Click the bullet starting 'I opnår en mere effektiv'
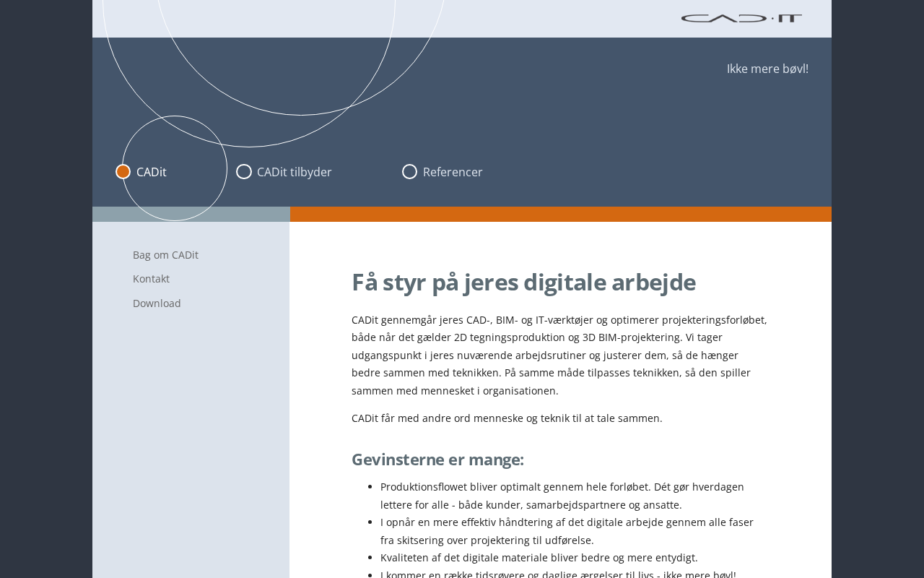 [x=567, y=531]
